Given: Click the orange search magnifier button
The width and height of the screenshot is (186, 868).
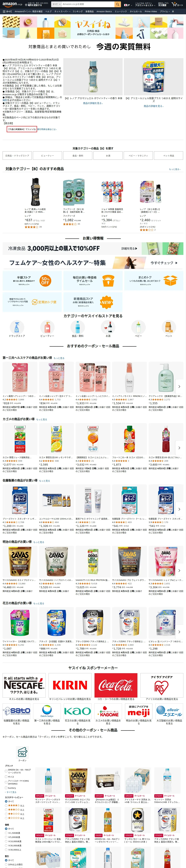Looking at the screenshot, I should [117, 4].
